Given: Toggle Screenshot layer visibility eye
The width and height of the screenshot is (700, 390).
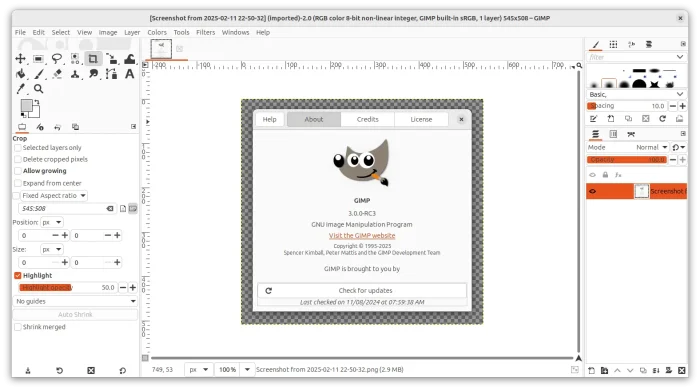Looking at the screenshot, I should pyautogui.click(x=592, y=191).
